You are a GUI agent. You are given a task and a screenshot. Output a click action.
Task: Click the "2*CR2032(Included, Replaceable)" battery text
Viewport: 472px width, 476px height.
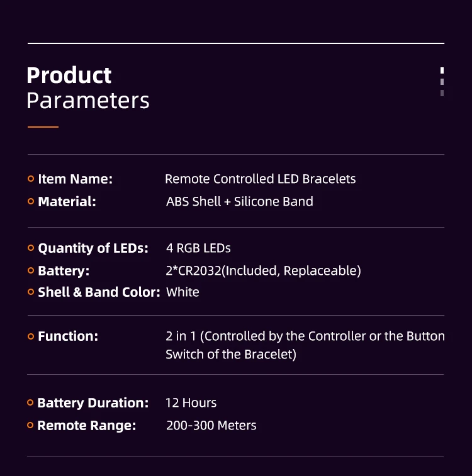[263, 271]
